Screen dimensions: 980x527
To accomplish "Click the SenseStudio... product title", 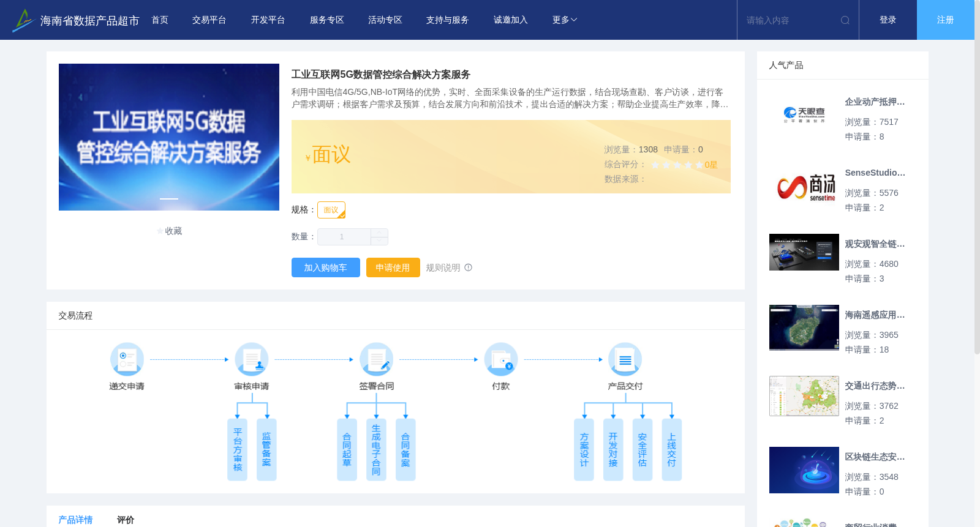I will [x=875, y=173].
